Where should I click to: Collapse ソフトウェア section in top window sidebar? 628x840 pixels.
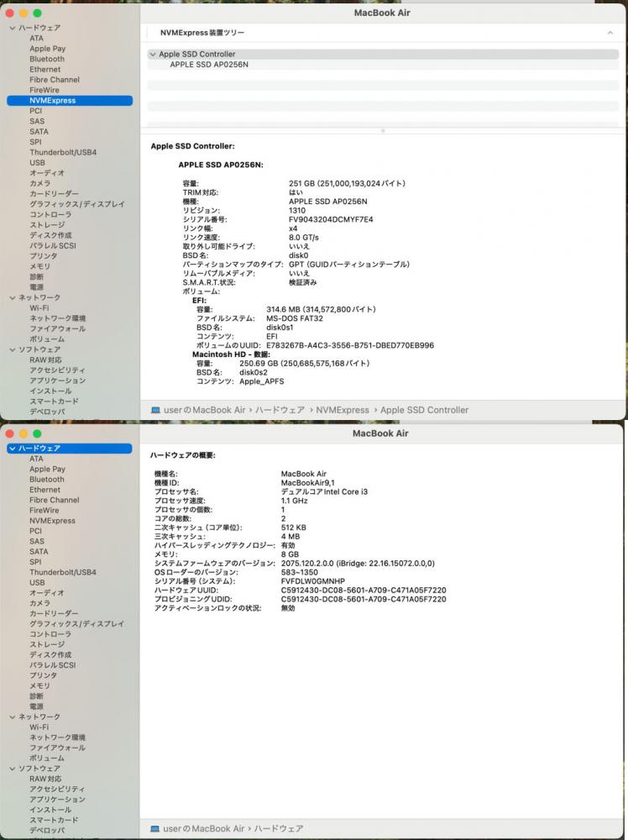pos(13,349)
